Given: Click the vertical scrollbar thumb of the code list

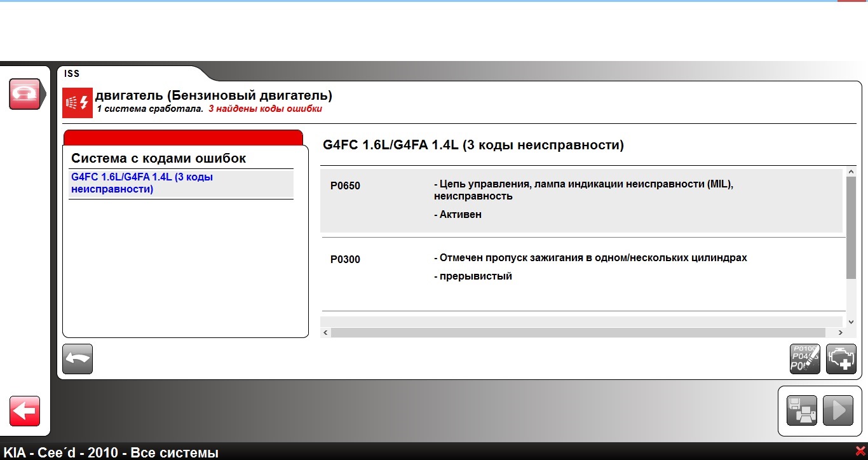Looking at the screenshot, I should coord(851,227).
